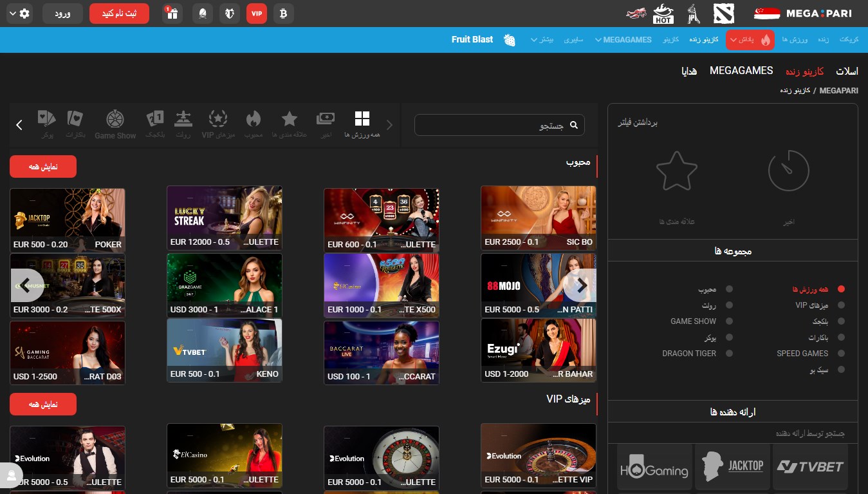Open the HOT chili pepper icon

[663, 13]
